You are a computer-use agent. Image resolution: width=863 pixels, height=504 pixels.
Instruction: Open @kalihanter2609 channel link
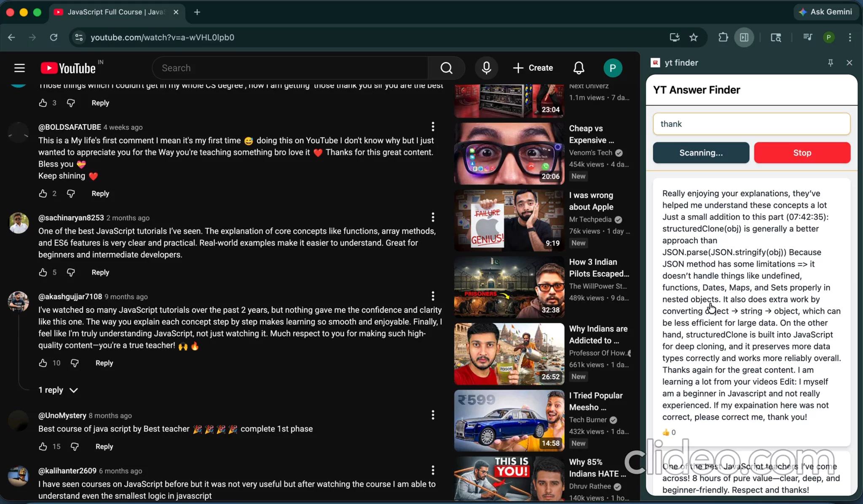pyautogui.click(x=67, y=471)
